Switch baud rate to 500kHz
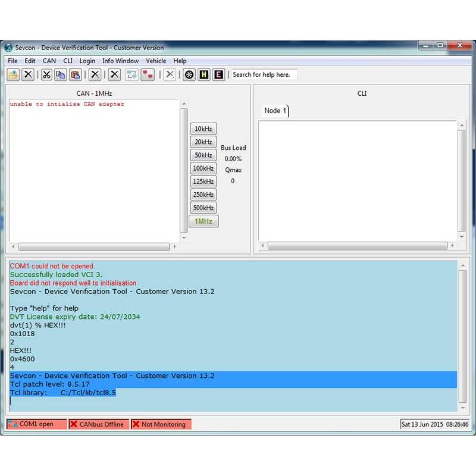 click(203, 208)
